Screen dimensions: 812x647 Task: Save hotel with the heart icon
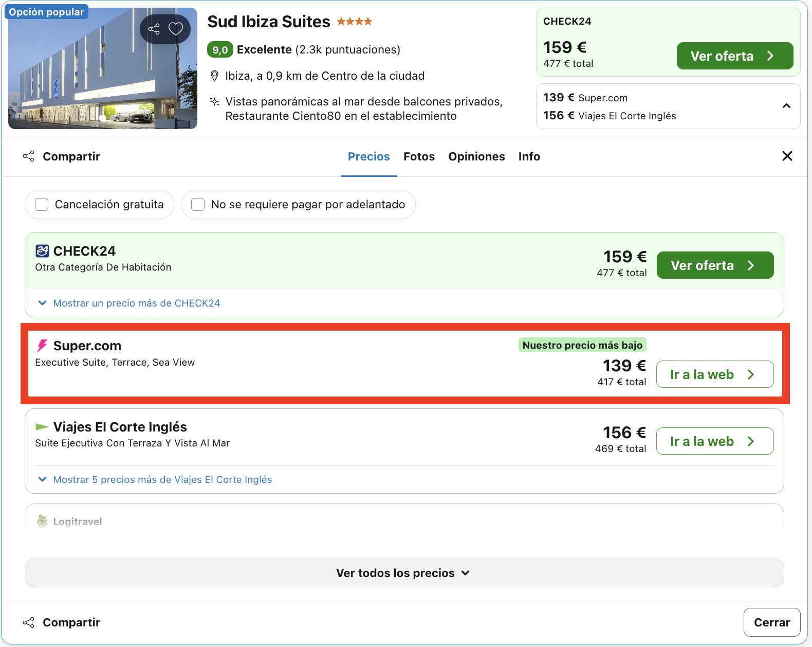click(x=176, y=29)
